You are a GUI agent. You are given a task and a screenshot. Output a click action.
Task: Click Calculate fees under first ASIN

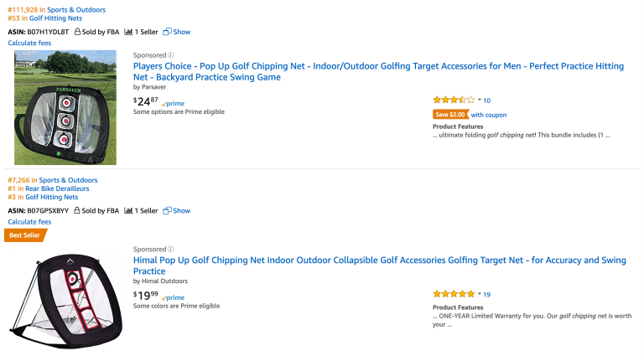coord(29,43)
